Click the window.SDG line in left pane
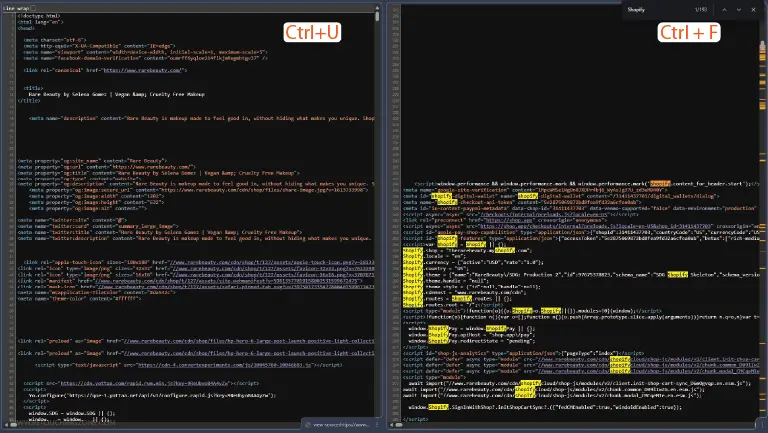The image size is (768, 433). [72, 413]
